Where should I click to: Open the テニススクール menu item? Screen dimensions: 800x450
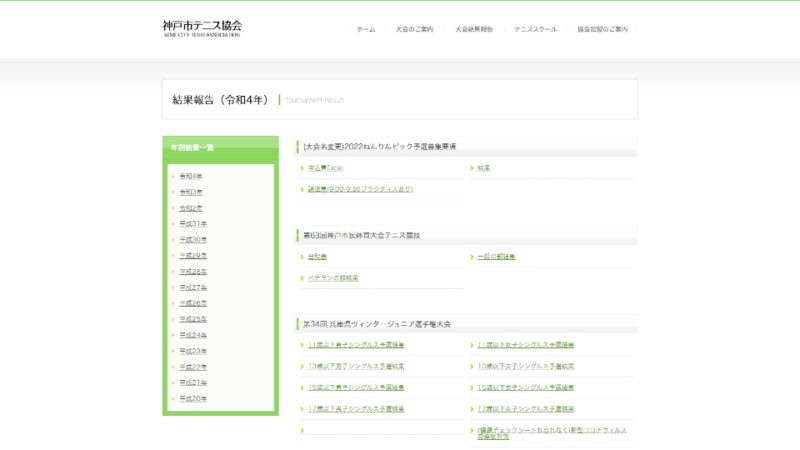click(x=535, y=30)
